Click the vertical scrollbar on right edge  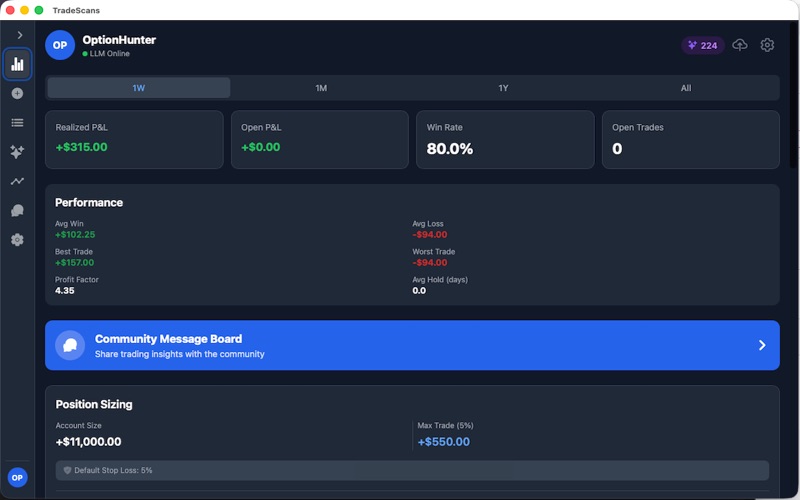tap(792, 94)
